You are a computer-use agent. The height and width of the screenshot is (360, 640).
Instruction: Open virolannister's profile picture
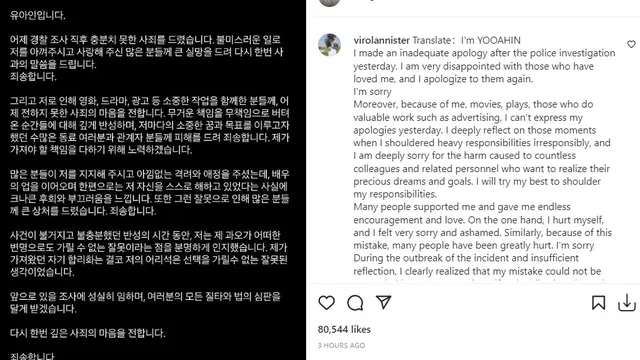tap(329, 44)
